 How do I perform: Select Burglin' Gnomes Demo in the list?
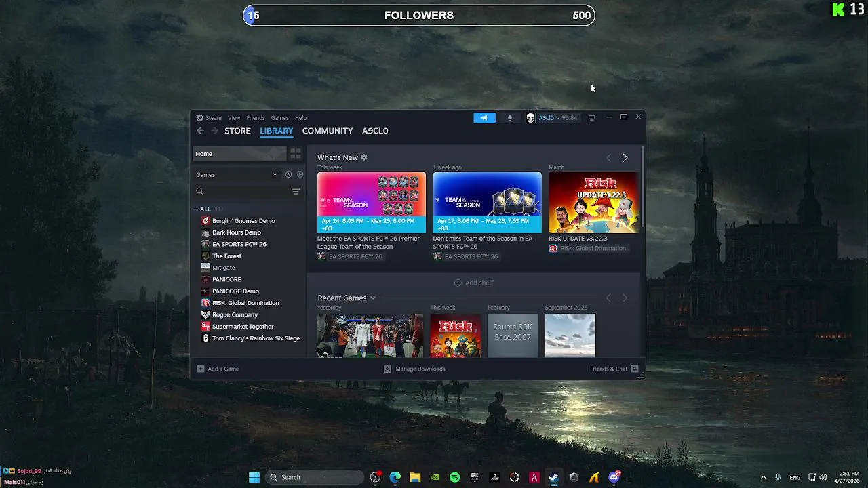click(243, 221)
